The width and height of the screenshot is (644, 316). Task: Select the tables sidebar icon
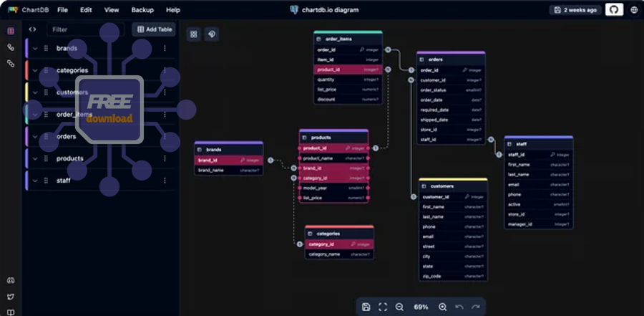tap(11, 31)
